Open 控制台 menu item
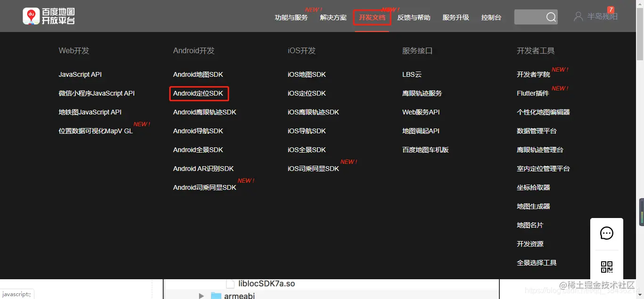Image resolution: width=644 pixels, height=299 pixels. pos(491,17)
